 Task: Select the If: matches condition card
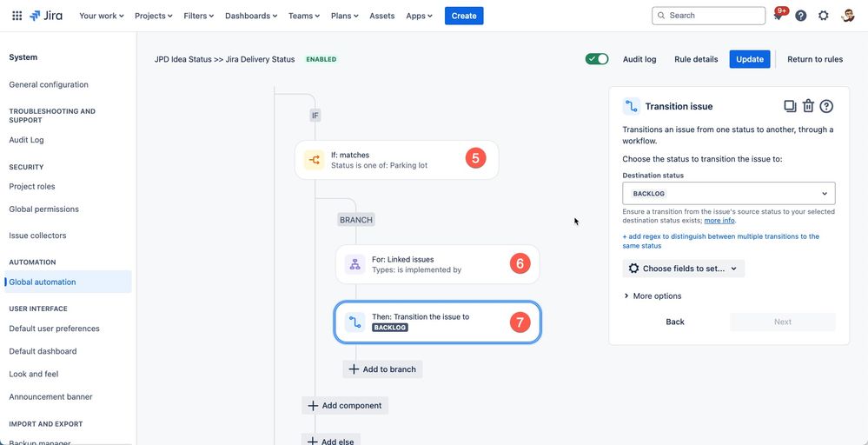tap(396, 160)
